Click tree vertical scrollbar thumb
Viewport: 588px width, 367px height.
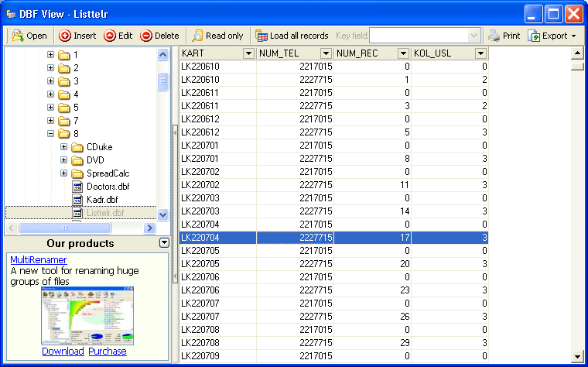162,81
